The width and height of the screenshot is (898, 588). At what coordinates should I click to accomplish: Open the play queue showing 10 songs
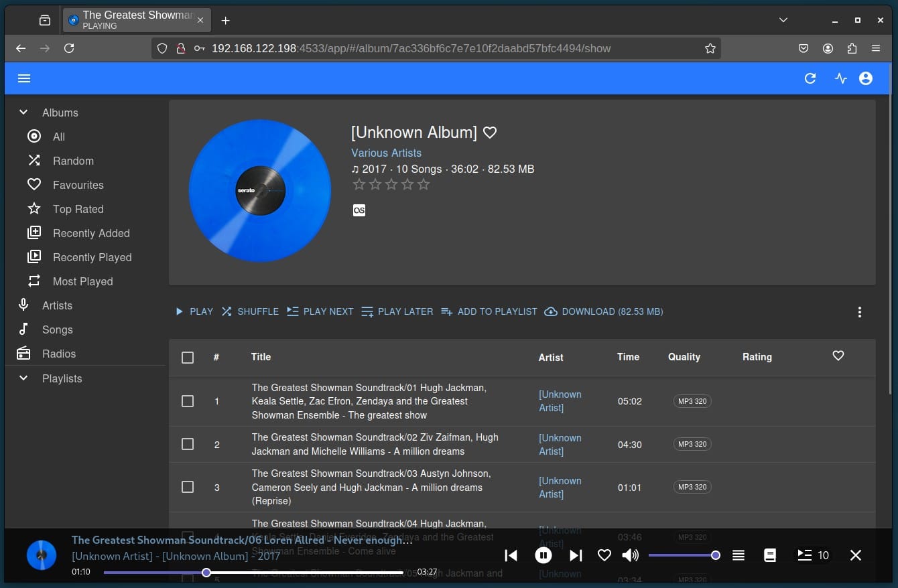pyautogui.click(x=813, y=555)
